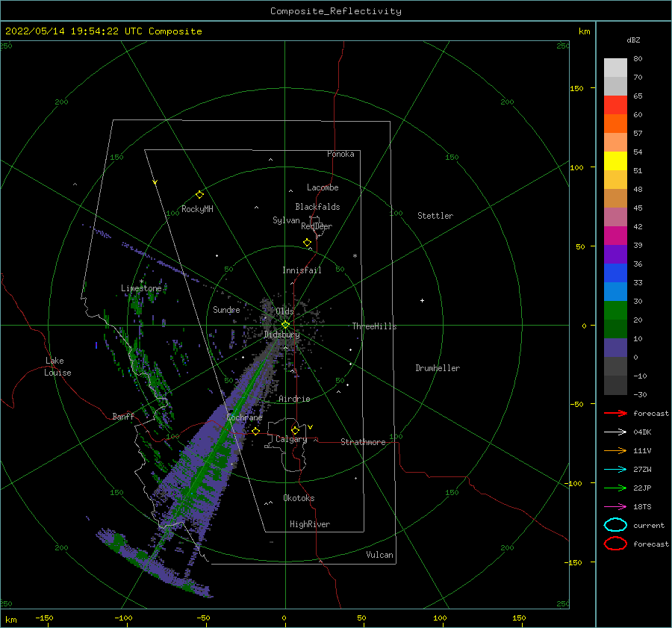This screenshot has width=672, height=628.
Task: Click the green 22JP arrow icon
Action: pyautogui.click(x=615, y=488)
